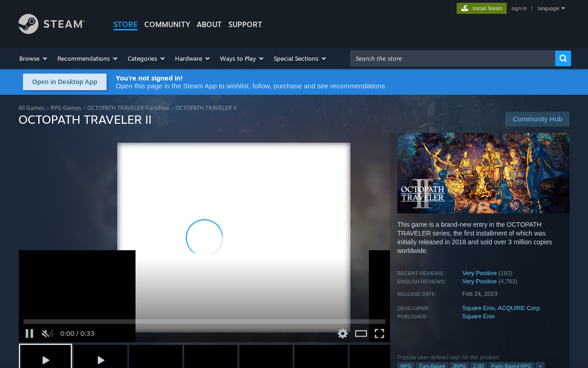
Task: Expand the Hardware menu
Action: pos(192,58)
